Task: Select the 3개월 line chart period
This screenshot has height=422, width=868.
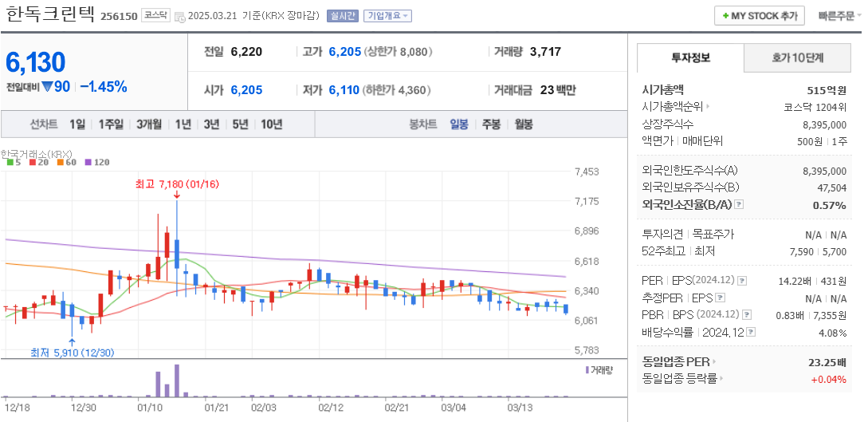Action: point(150,124)
